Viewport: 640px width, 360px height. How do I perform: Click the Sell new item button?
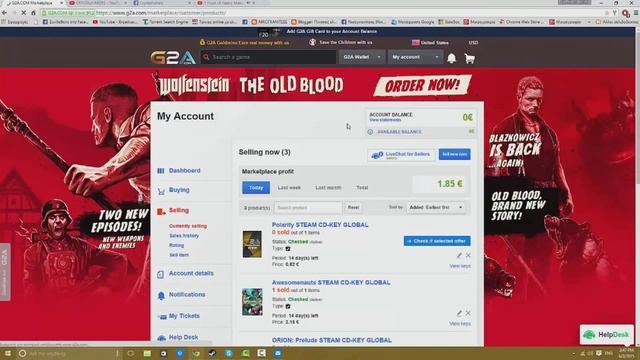tap(454, 154)
